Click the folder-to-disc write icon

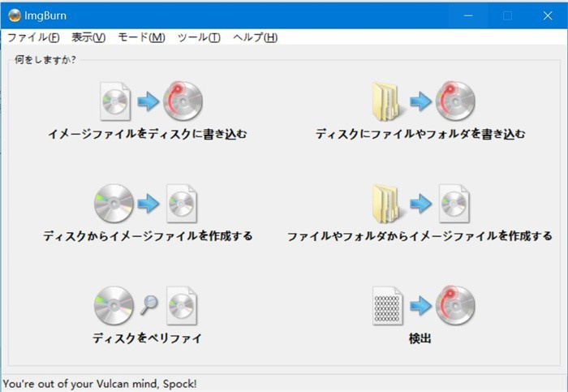point(424,101)
